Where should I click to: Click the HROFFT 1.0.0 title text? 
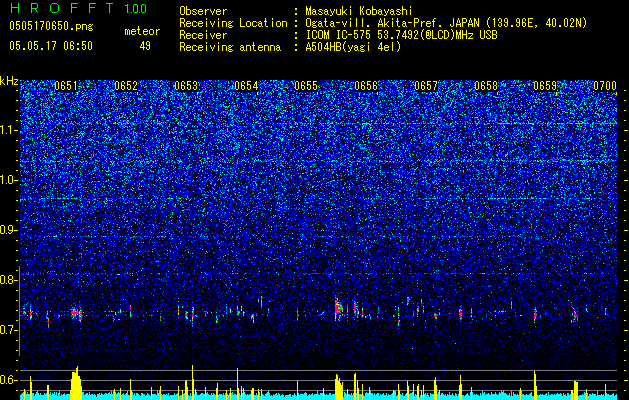tap(78, 8)
